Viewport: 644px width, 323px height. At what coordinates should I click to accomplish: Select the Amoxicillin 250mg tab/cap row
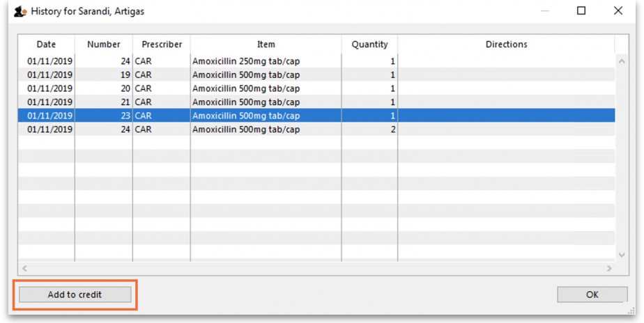click(245, 61)
